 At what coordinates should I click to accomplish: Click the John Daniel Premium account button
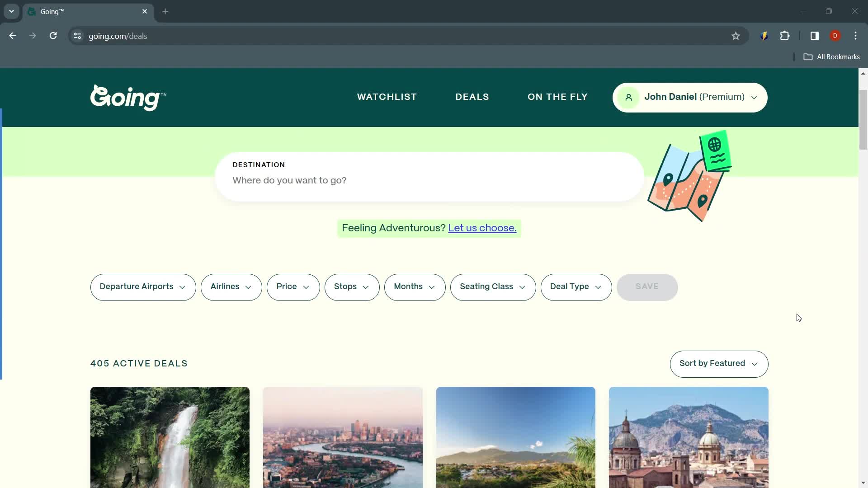[x=689, y=97]
